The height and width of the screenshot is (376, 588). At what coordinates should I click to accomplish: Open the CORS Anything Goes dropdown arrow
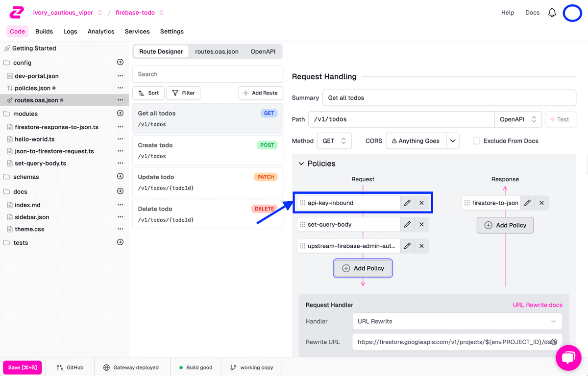[453, 141]
